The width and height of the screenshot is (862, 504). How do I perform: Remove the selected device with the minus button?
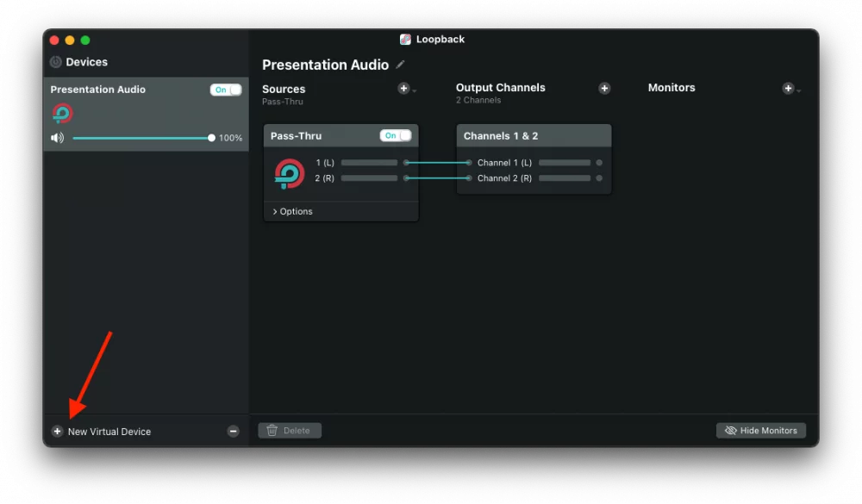tap(233, 432)
